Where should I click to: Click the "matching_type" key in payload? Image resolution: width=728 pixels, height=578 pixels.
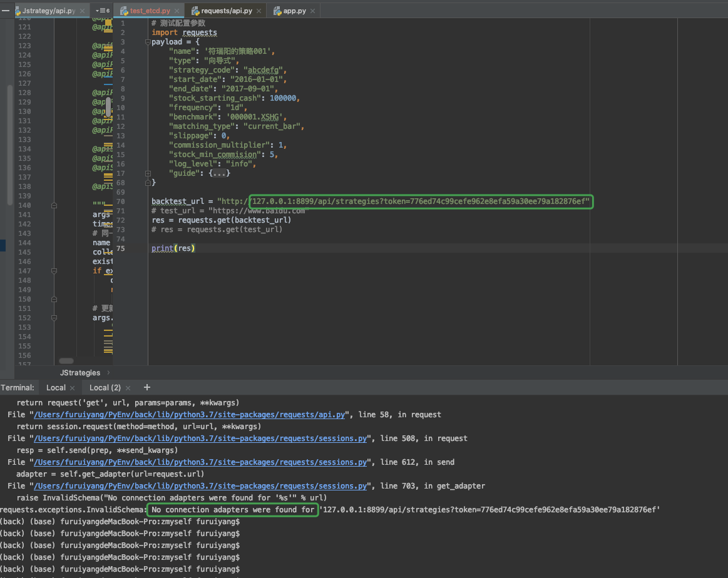tap(202, 126)
